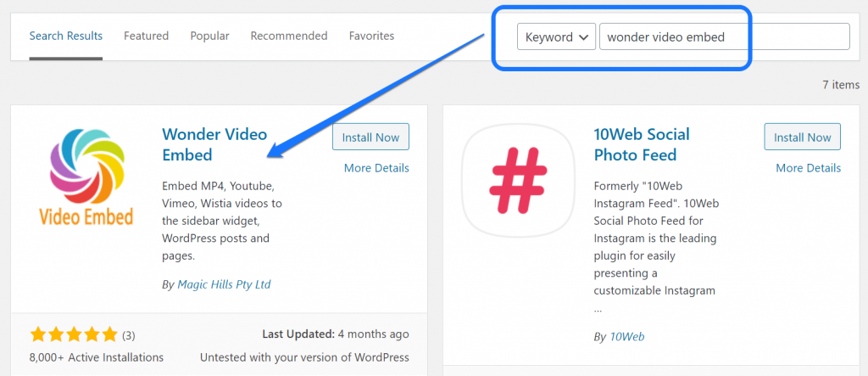Expand the Keyword search type dropdown
The image size is (868, 376).
tap(556, 36)
